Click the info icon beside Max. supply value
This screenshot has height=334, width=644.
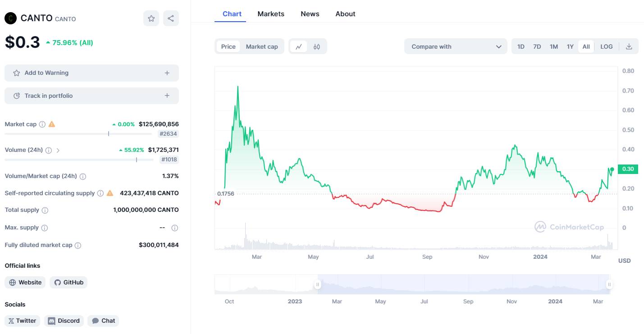coord(175,228)
